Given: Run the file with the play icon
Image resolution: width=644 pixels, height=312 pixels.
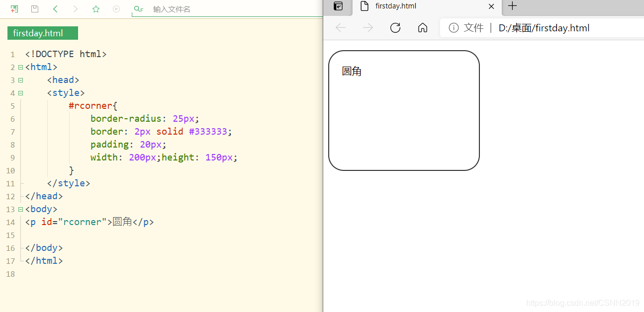Looking at the screenshot, I should [116, 9].
